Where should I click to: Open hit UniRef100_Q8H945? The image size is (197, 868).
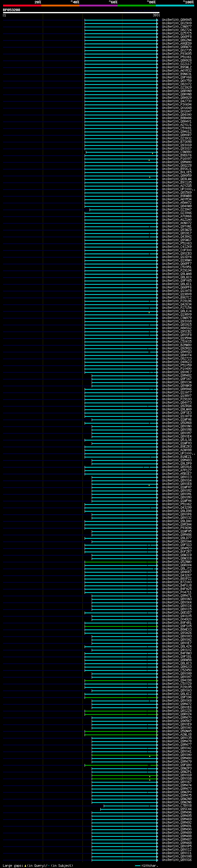click(177, 20)
